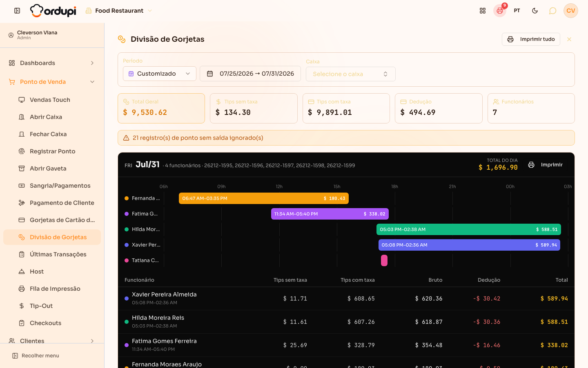Open the date range picker field

[250, 74]
